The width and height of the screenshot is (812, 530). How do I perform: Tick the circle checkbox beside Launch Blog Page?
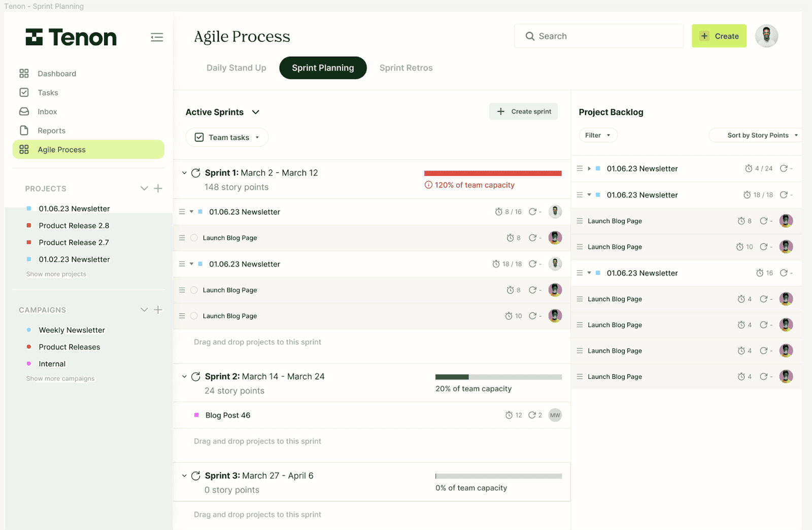point(194,237)
